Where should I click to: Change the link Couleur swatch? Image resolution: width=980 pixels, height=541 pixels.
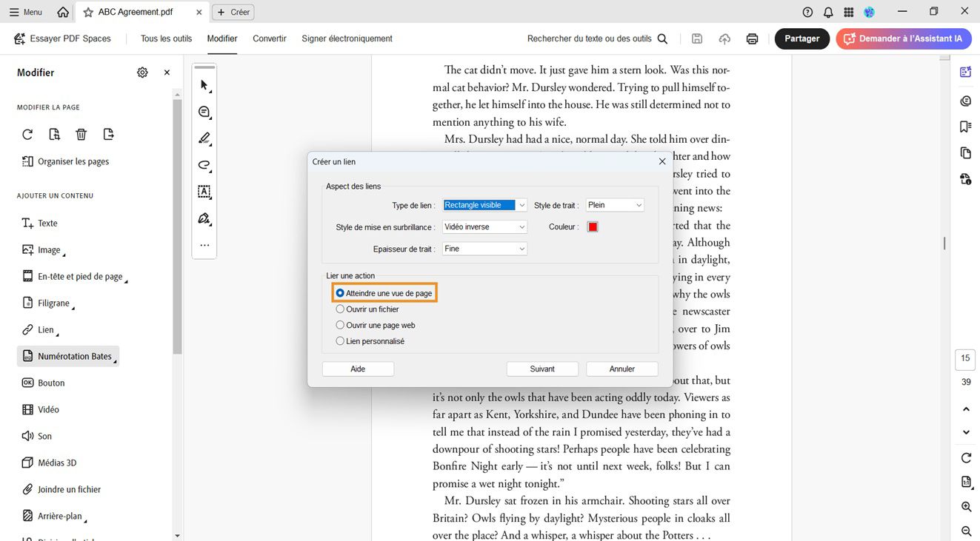(x=593, y=227)
